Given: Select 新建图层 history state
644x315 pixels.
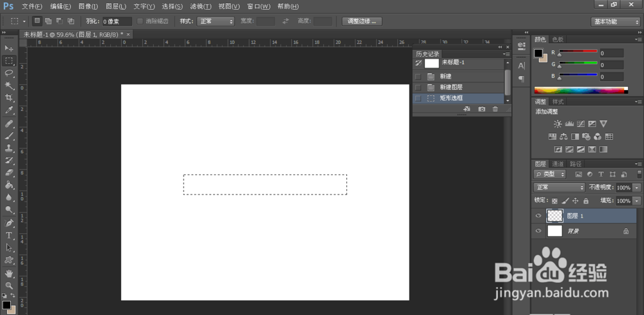Looking at the screenshot, I should point(459,88).
